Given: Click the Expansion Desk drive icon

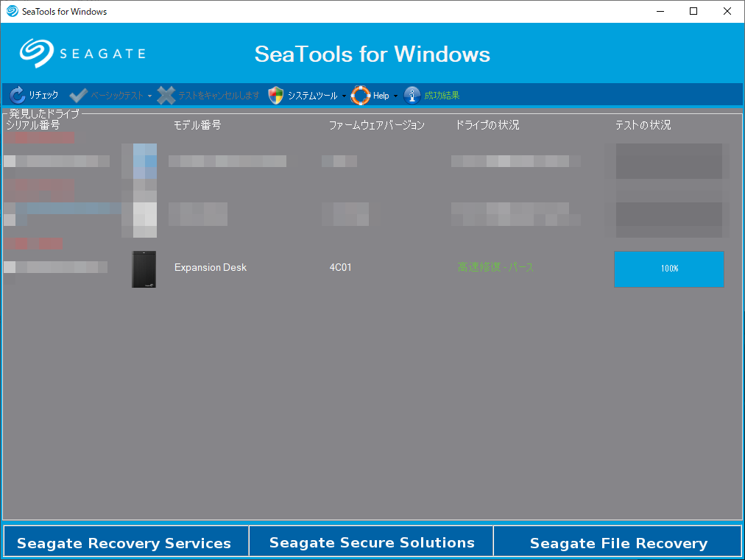Looking at the screenshot, I should [x=144, y=269].
